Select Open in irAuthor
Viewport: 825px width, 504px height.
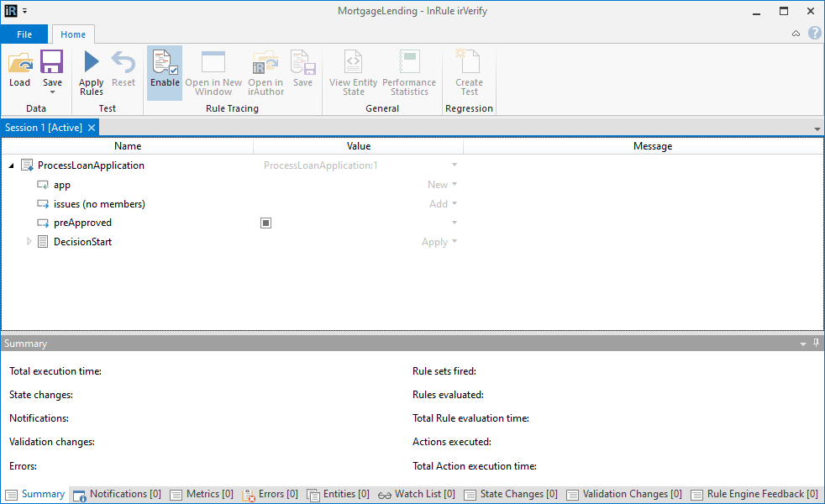pos(265,71)
